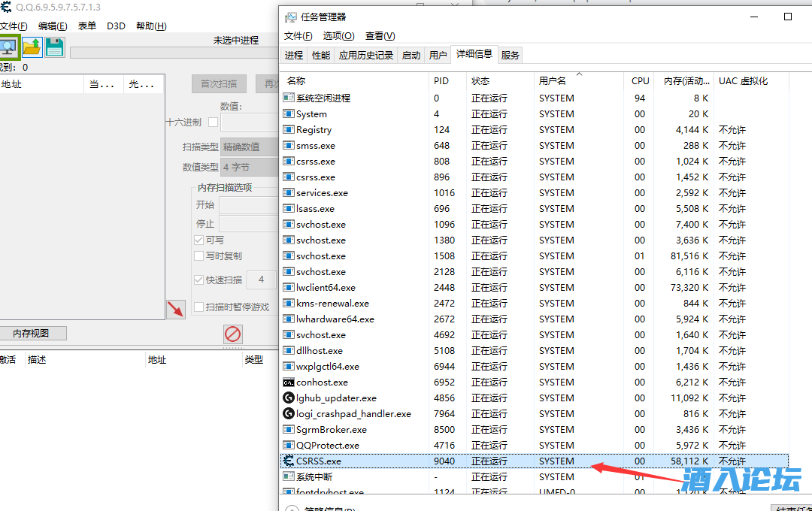Click the red no-entry clear list icon

pos(233,334)
